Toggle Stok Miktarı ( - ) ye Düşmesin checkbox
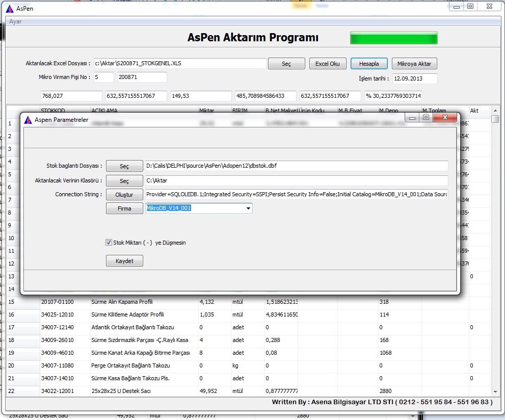505x420 pixels. coord(109,243)
